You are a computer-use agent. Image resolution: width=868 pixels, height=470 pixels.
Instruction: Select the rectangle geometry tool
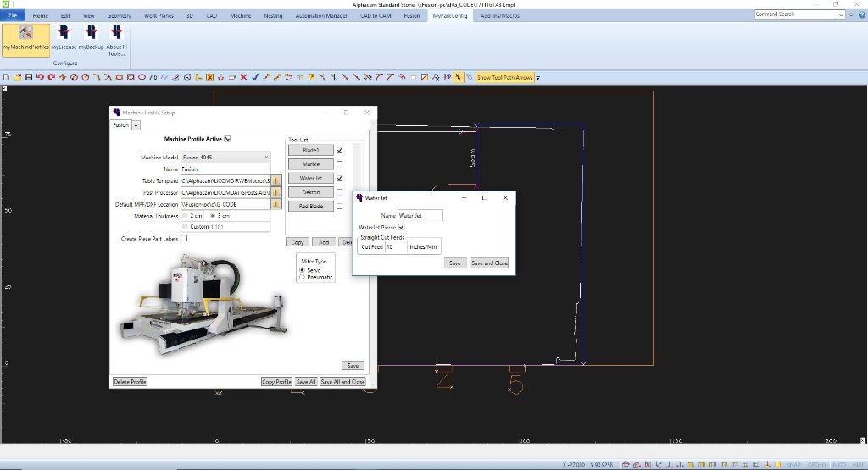119,77
